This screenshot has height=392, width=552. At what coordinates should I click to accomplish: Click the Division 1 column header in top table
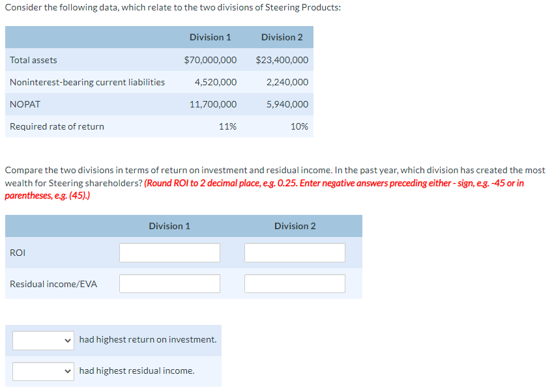(x=211, y=37)
